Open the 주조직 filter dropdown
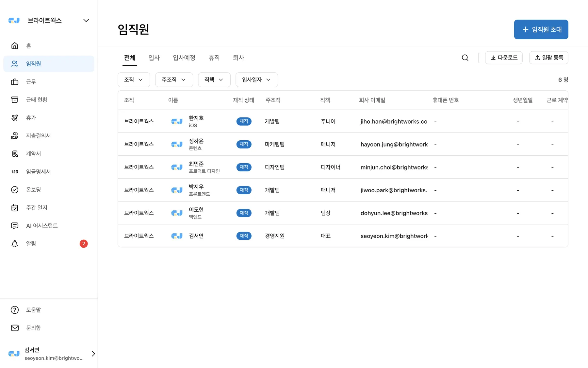588x368 pixels. (174, 80)
